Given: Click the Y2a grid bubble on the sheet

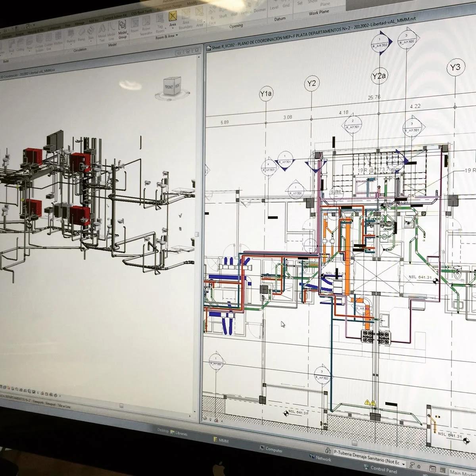Looking at the screenshot, I should (379, 76).
